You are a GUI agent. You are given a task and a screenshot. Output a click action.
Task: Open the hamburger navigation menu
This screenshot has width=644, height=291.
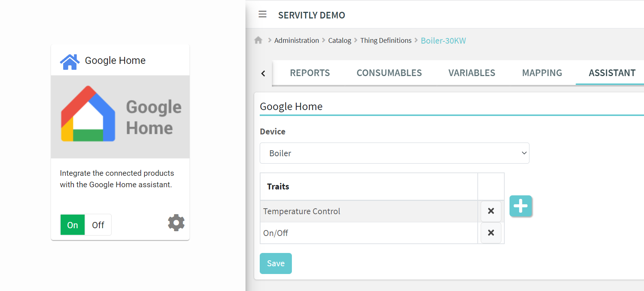(262, 14)
